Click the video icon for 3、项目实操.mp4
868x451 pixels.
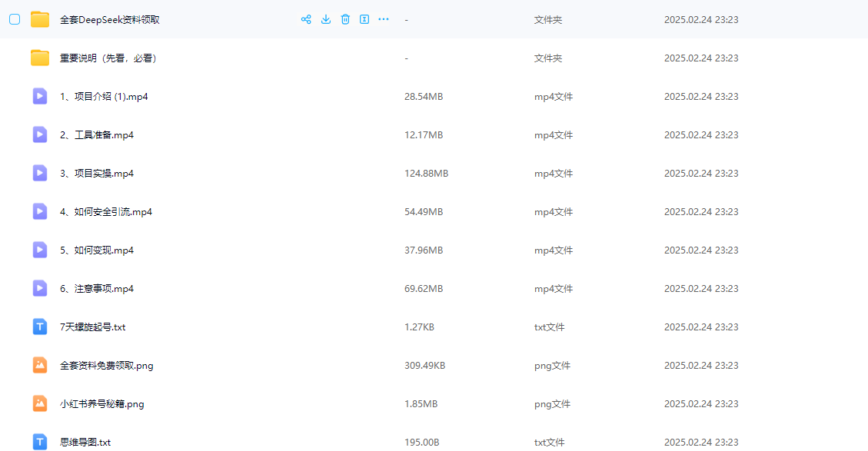tap(40, 173)
